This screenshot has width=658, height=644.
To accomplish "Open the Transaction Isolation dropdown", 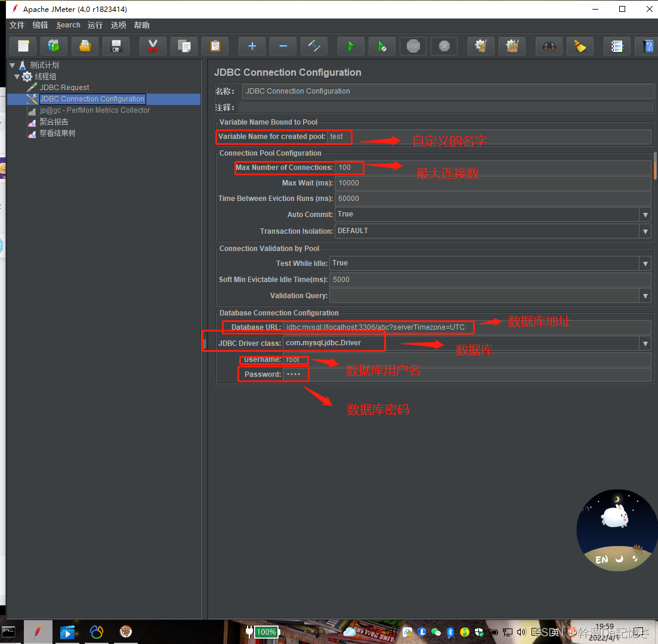I will (x=645, y=231).
